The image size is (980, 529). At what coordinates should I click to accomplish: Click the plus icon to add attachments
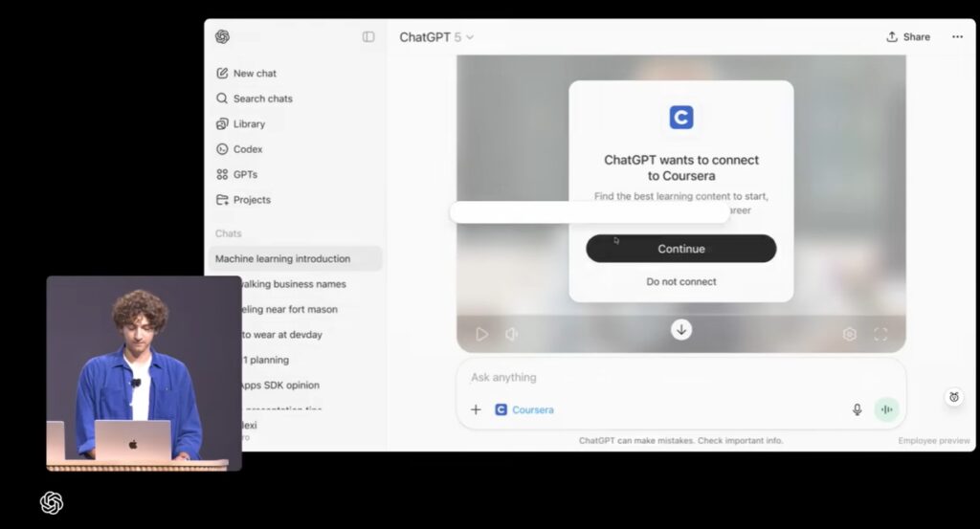(476, 410)
